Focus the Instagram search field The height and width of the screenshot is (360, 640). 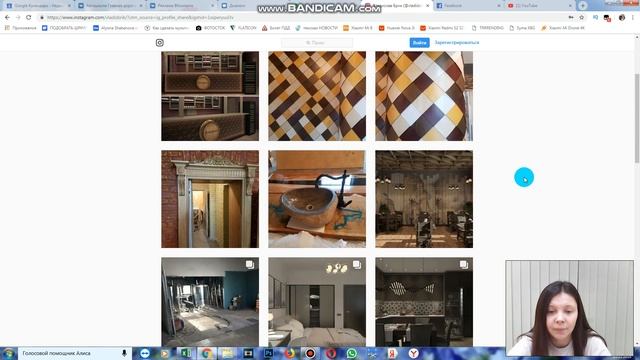point(317,43)
